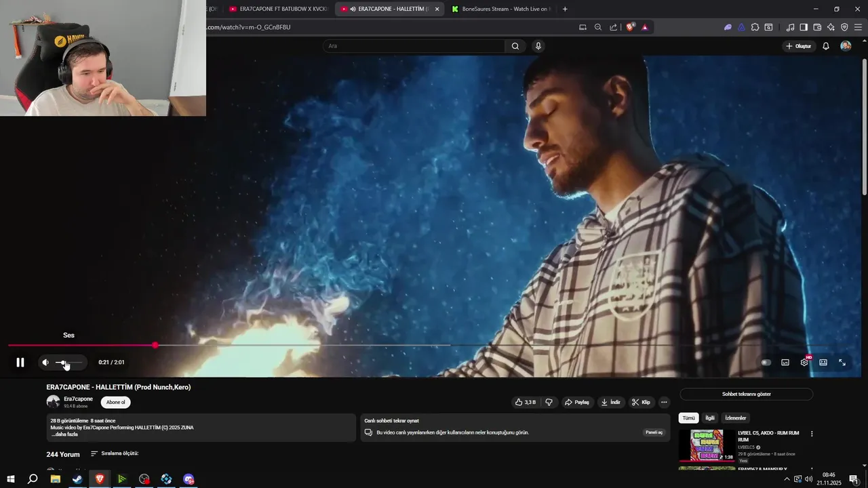Image resolution: width=868 pixels, height=488 pixels.
Task: Open the system volume tray icon
Action: 809,479
